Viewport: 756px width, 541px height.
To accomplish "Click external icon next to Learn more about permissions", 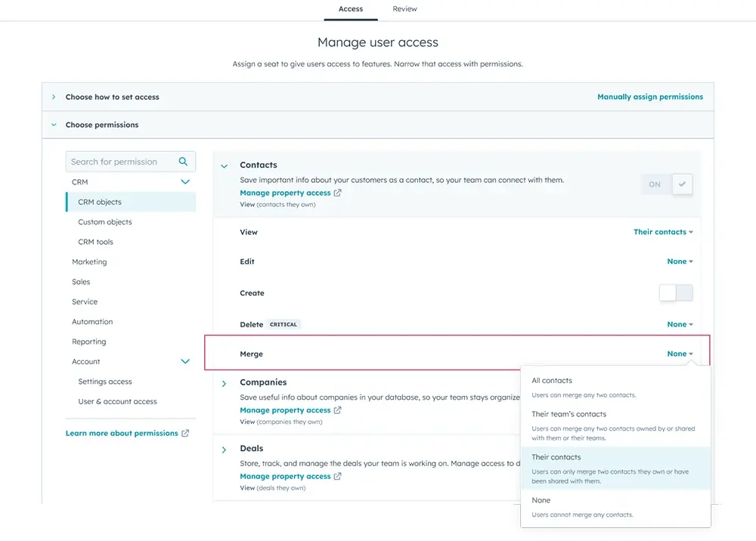I will coord(185,433).
